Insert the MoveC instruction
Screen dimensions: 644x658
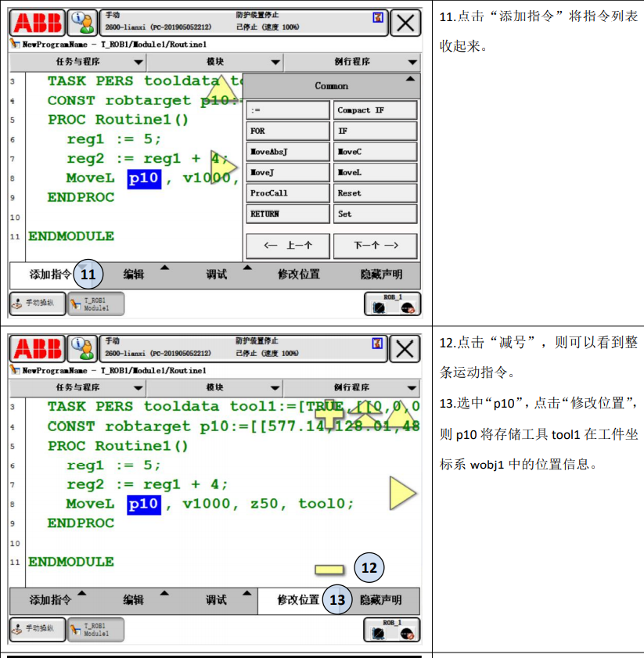pos(376,152)
